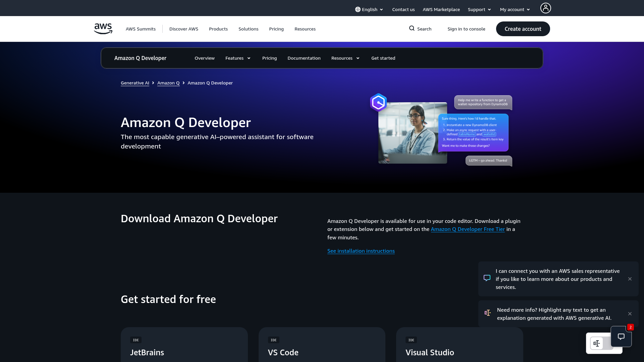Open Pricing in main navigation
The width and height of the screenshot is (644, 362).
pyautogui.click(x=276, y=29)
